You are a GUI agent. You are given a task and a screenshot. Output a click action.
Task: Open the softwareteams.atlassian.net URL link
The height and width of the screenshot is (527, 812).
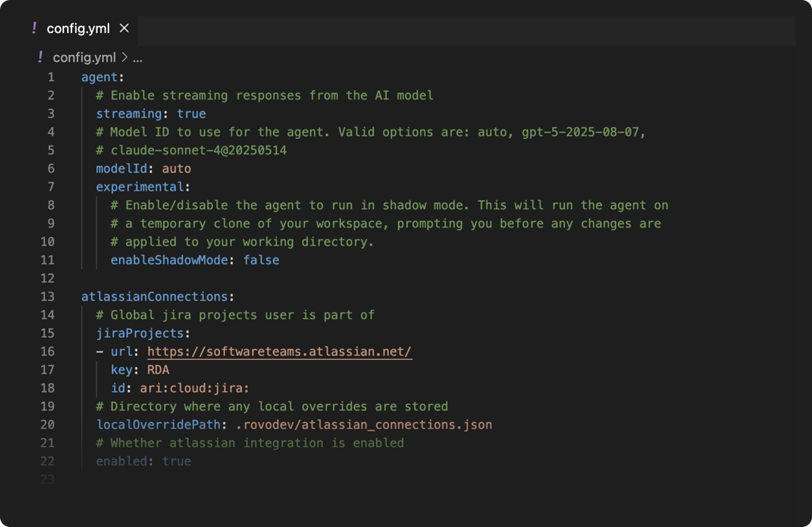coord(279,352)
